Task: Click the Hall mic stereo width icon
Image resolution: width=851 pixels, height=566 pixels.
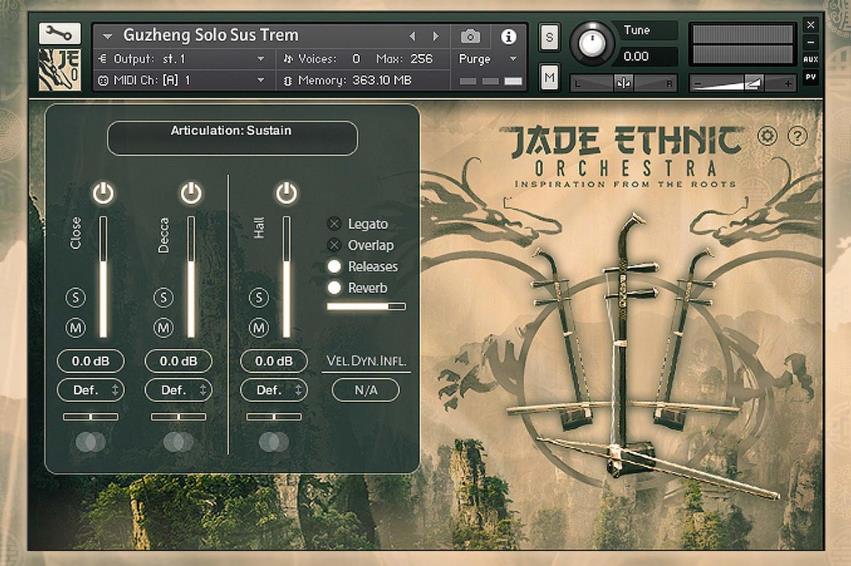Action: pos(274,442)
